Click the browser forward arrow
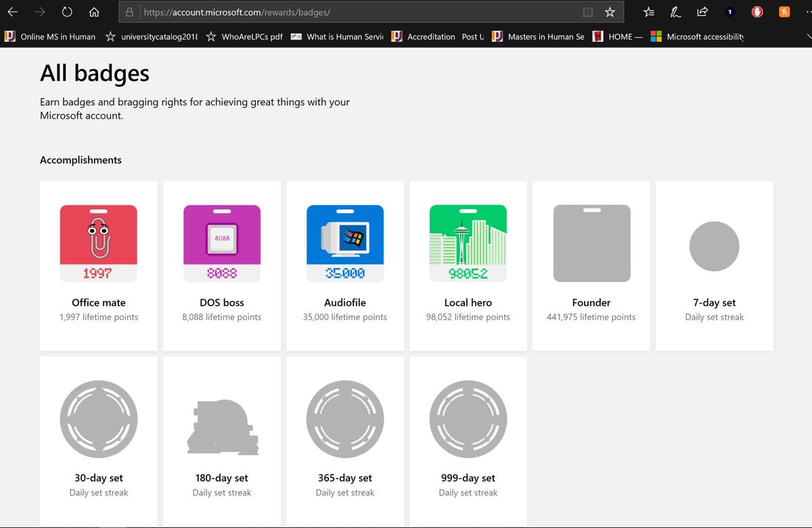This screenshot has width=812, height=528. tap(40, 12)
